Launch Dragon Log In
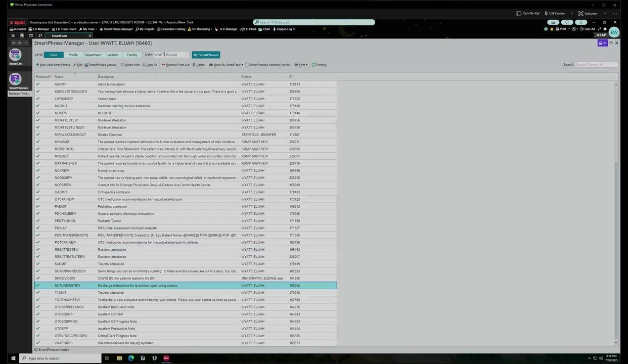The height and width of the screenshot is (364, 628). pyautogui.click(x=284, y=29)
